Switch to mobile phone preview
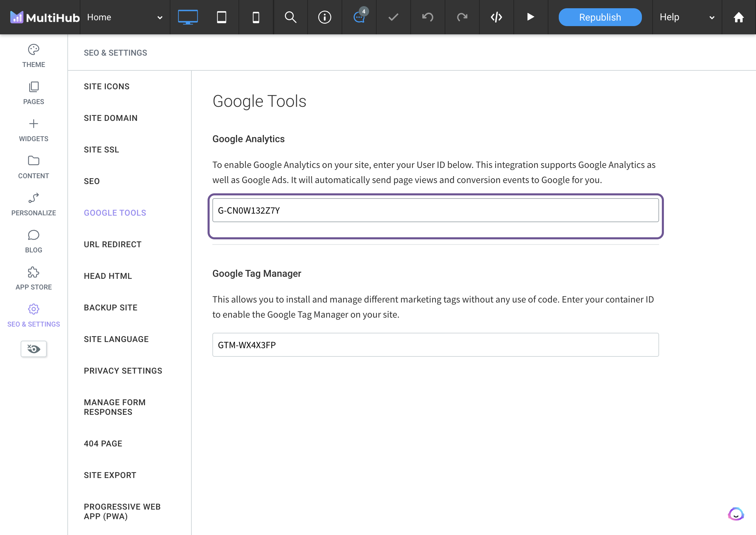This screenshot has width=756, height=535. click(256, 17)
